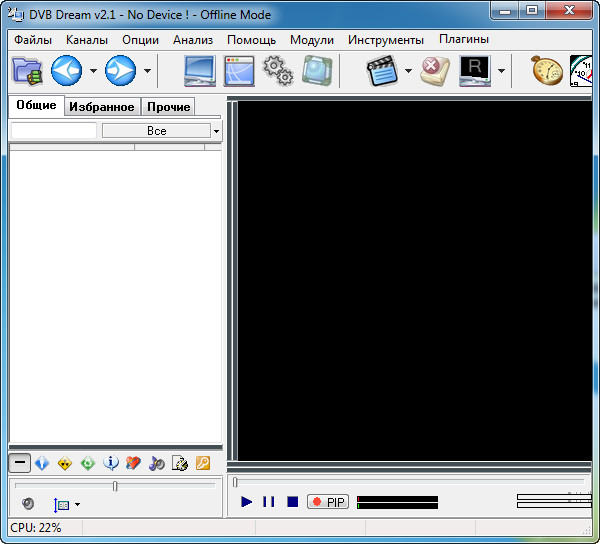Expand the dropdown arrow next to R monitor icon
Image resolution: width=600 pixels, height=544 pixels.
(501, 72)
